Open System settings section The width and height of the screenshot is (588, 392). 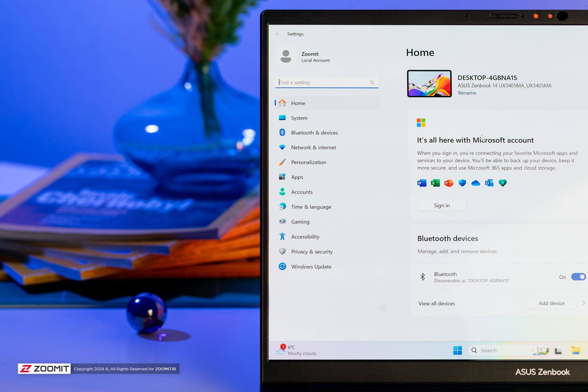click(x=299, y=118)
